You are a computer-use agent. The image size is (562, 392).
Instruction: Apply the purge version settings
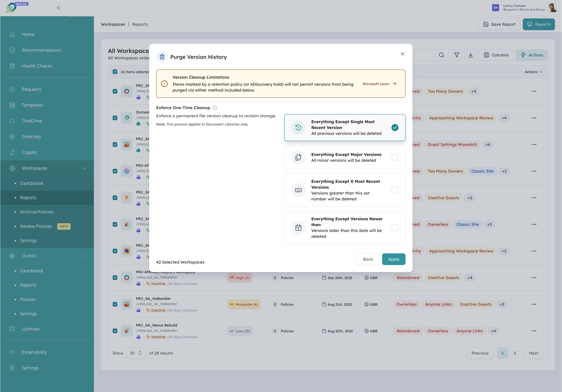(394, 259)
